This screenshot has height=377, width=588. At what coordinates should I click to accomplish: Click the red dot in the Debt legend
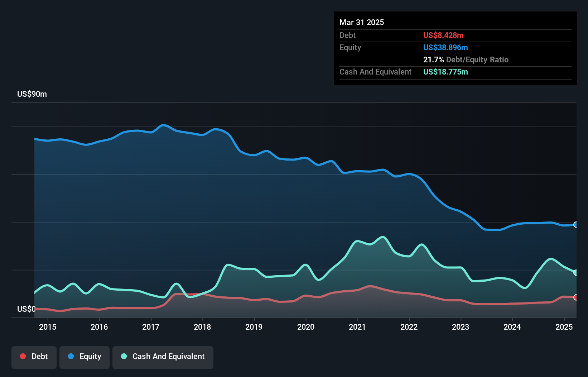coord(23,356)
